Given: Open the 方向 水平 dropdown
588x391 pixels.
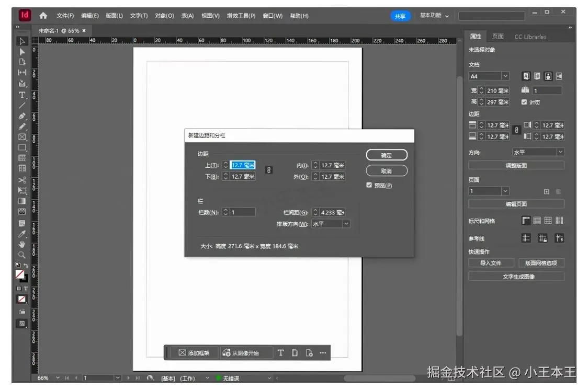Looking at the screenshot, I should 538,152.
